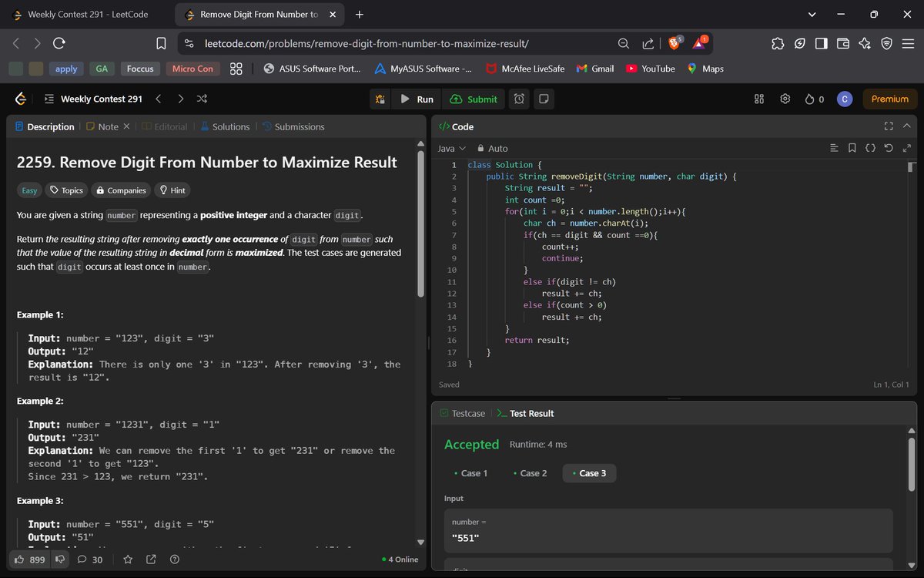Star the problem as favorite

pyautogui.click(x=128, y=560)
